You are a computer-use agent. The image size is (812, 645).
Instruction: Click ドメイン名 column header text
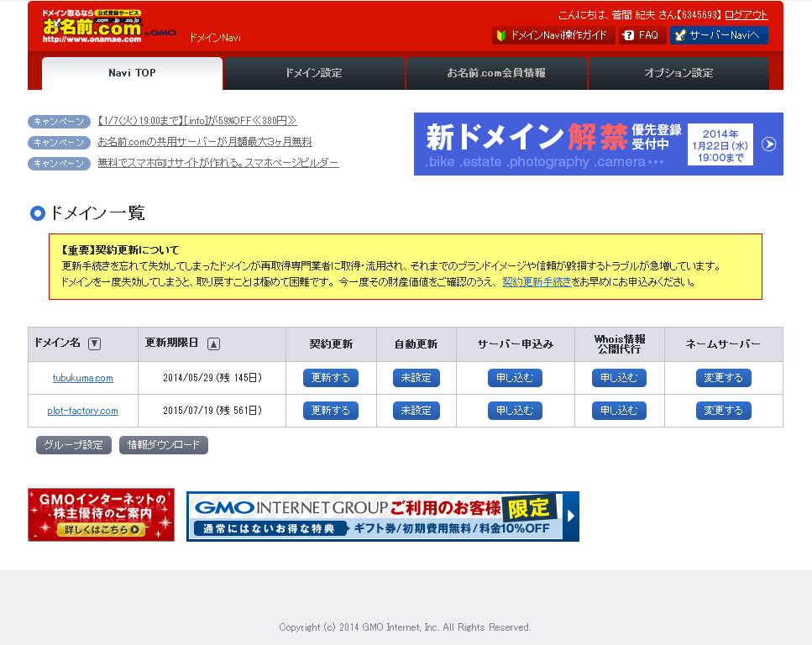tap(57, 343)
